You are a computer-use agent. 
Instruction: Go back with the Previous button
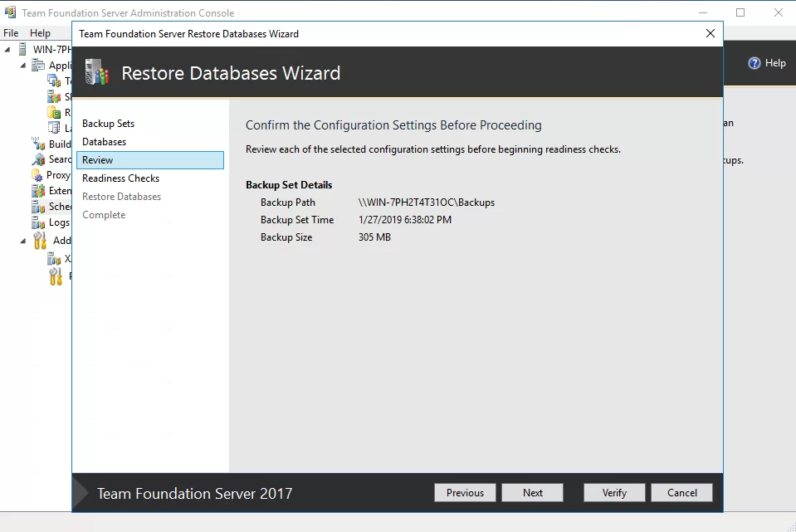465,492
